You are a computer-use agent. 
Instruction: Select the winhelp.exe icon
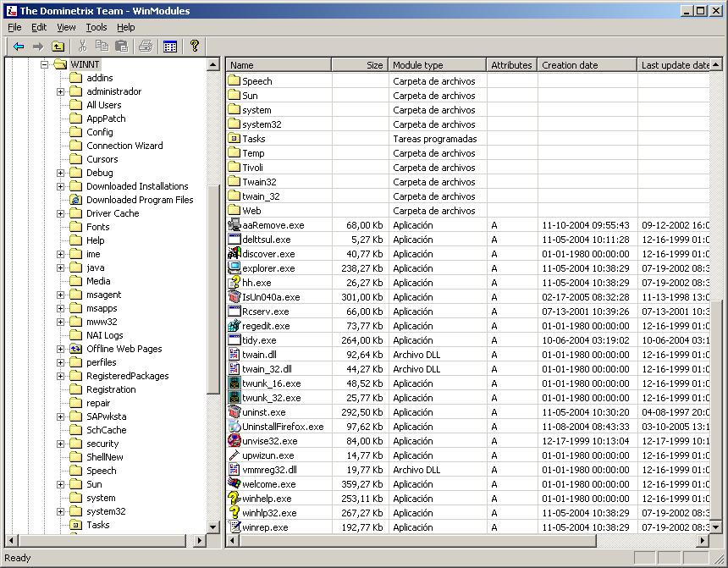click(234, 499)
